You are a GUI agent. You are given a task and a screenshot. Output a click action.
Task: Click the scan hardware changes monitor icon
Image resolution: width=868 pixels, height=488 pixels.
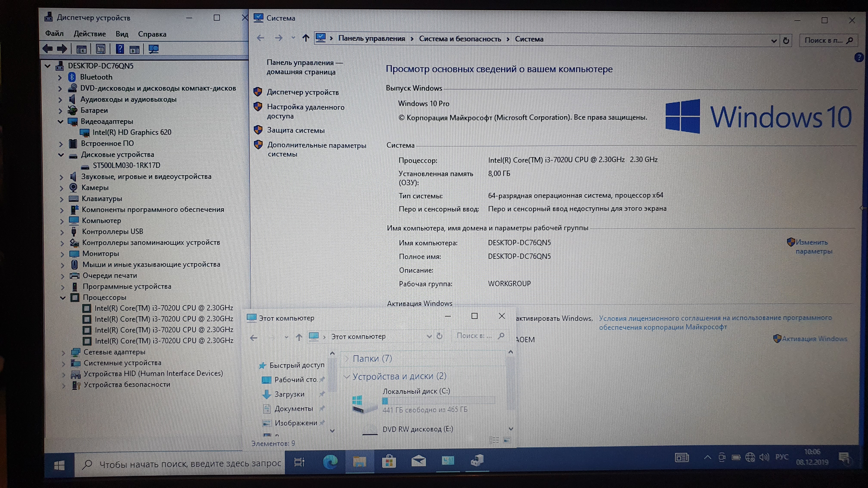click(x=154, y=49)
